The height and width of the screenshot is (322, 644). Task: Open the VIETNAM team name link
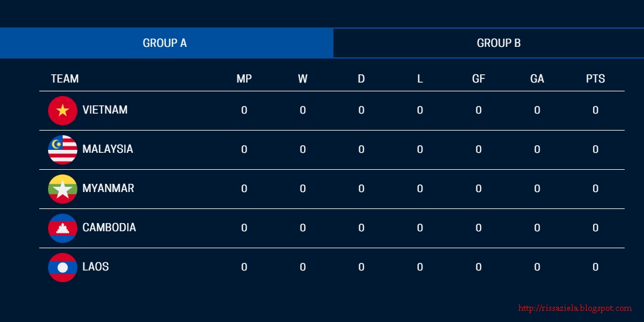(105, 110)
